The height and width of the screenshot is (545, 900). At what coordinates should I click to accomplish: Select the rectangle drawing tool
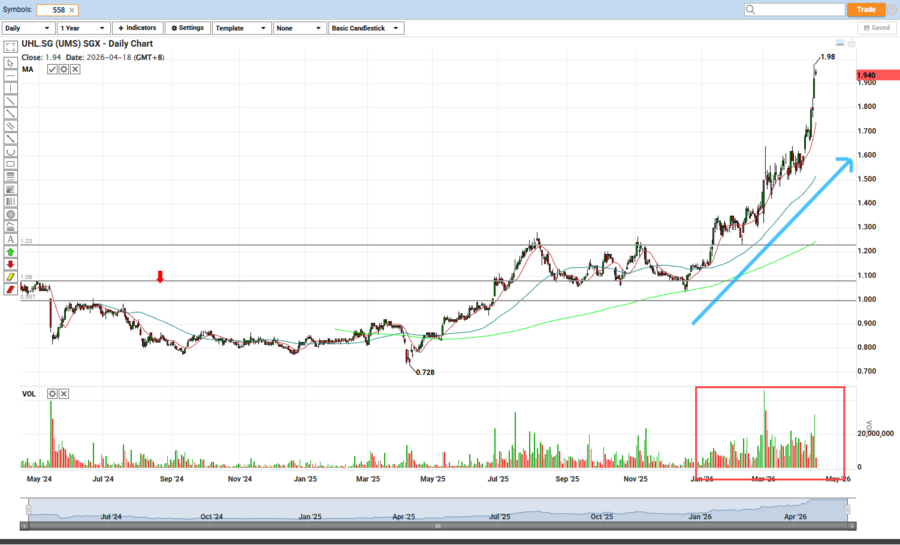tap(10, 164)
